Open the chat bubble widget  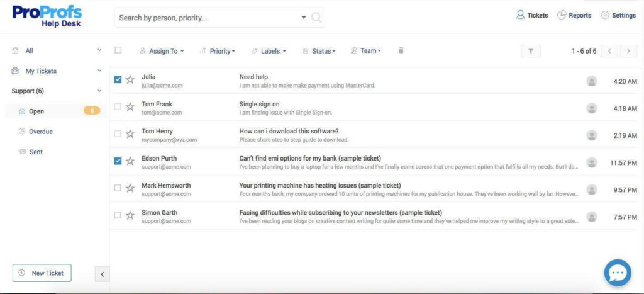pos(618,273)
